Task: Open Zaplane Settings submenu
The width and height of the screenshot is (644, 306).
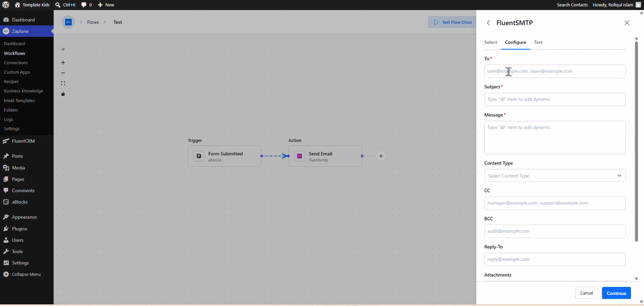Action: tap(12, 129)
